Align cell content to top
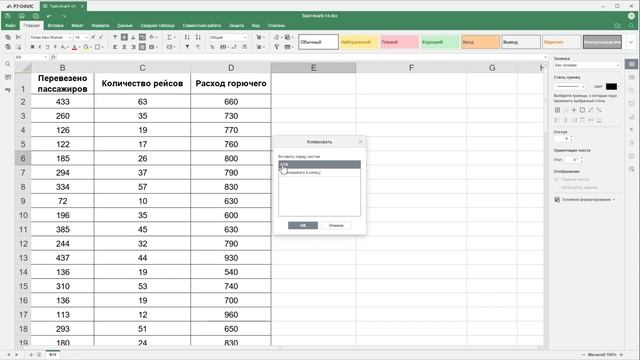Screen dimensions: 640x360 point(115,37)
